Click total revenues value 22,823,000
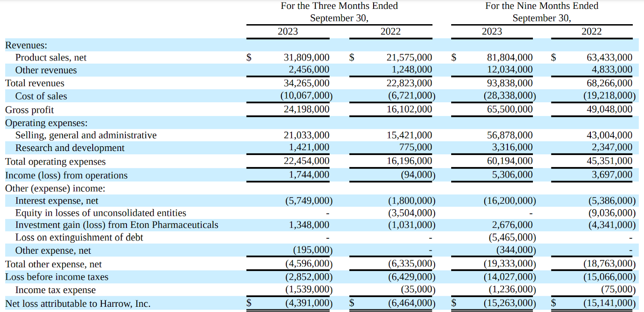The image size is (644, 312). tap(409, 83)
